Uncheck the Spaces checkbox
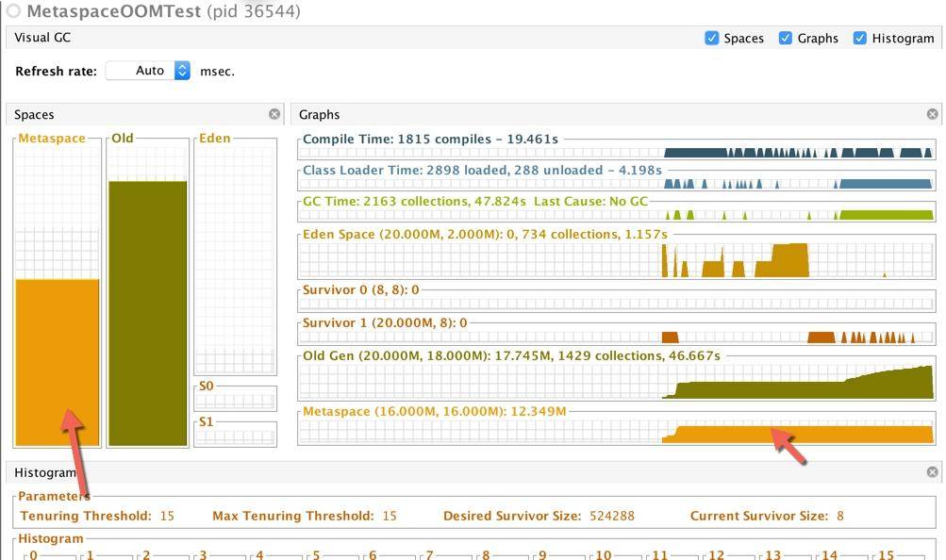946x560 pixels. (712, 38)
